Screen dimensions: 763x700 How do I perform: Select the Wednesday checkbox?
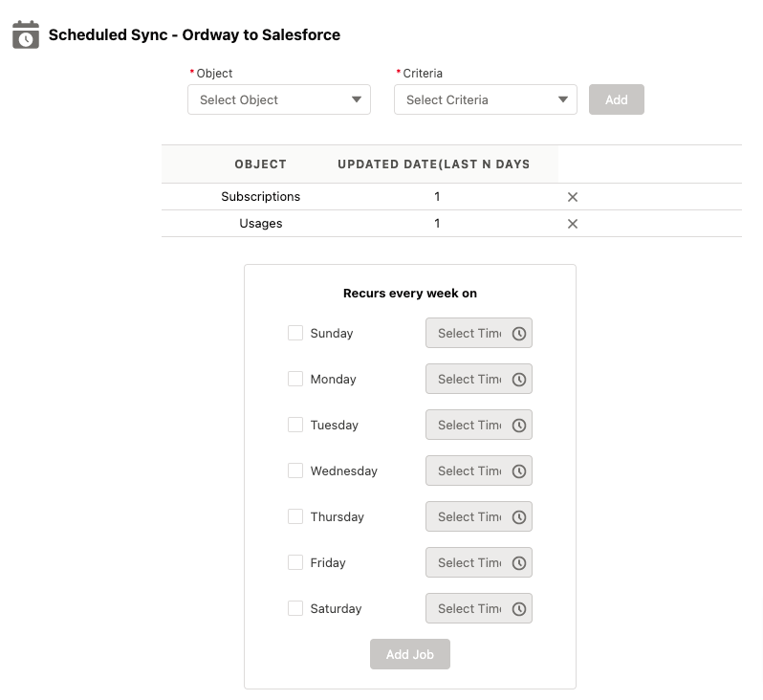tap(295, 470)
